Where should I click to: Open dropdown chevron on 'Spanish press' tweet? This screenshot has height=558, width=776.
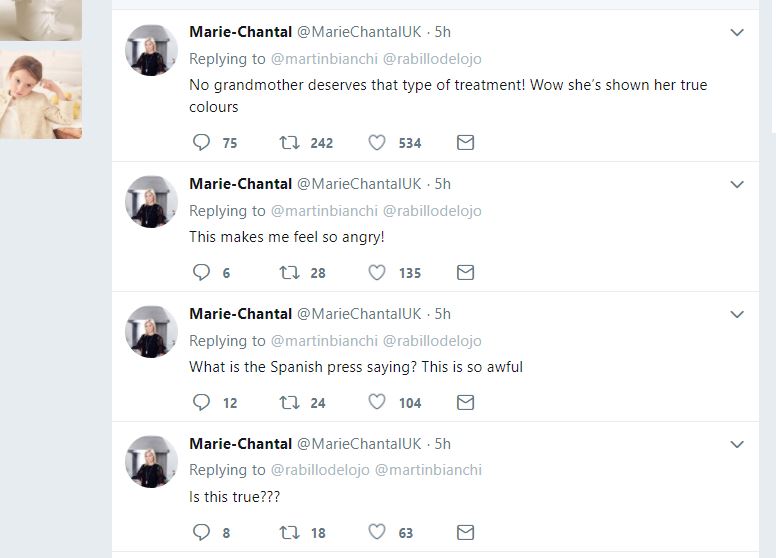[x=737, y=314]
